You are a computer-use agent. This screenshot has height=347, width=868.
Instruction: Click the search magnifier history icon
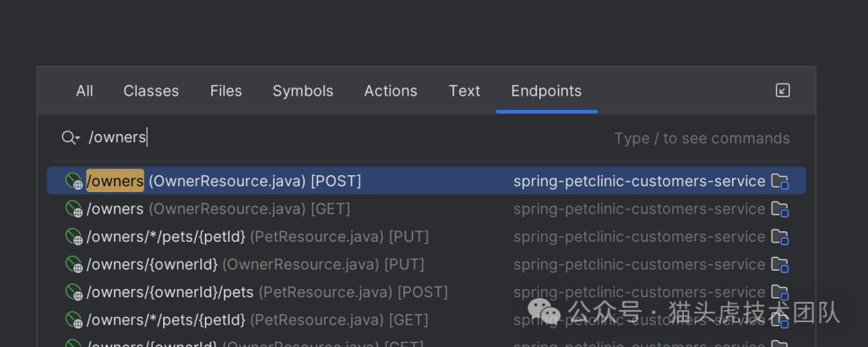tap(71, 137)
